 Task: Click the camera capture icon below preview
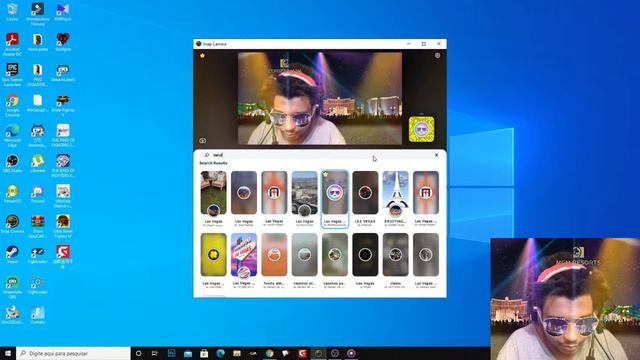click(x=202, y=140)
